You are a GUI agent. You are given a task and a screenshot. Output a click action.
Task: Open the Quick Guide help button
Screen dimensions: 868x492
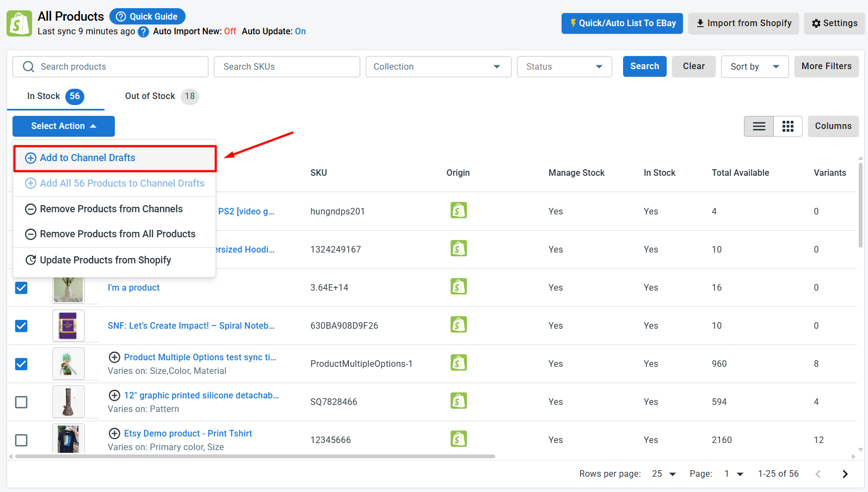(147, 16)
